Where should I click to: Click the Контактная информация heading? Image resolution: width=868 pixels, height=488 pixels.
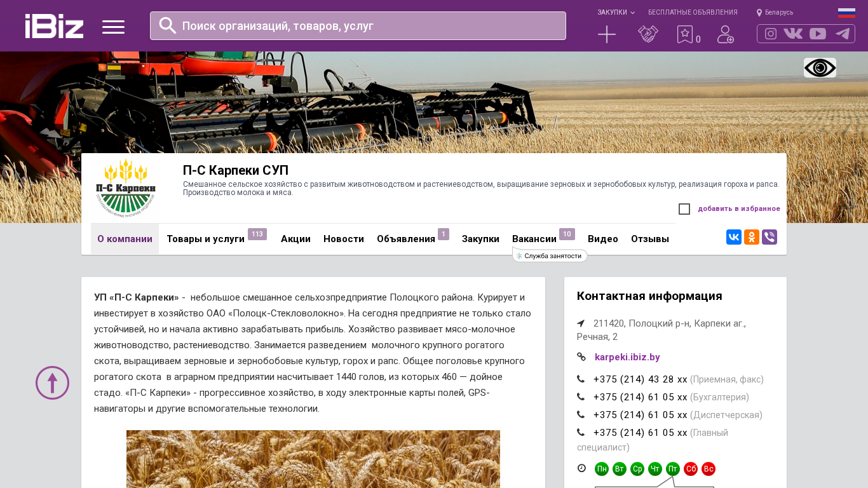649,296
